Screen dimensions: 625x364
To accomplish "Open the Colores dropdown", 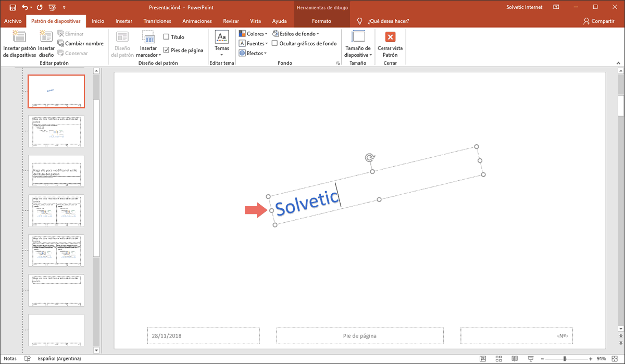I will coord(253,33).
